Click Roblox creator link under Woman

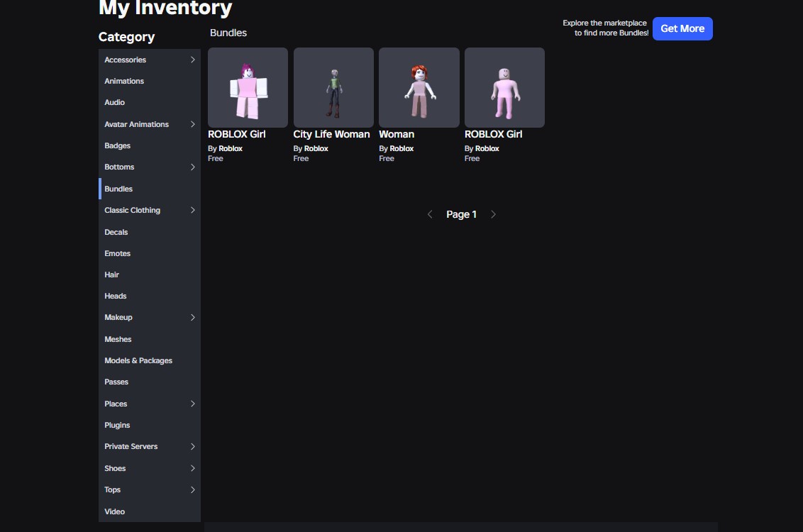401,148
